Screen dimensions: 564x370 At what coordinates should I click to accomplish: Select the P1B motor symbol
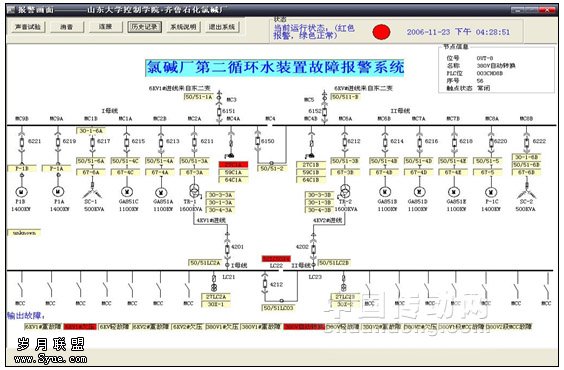[21, 192]
